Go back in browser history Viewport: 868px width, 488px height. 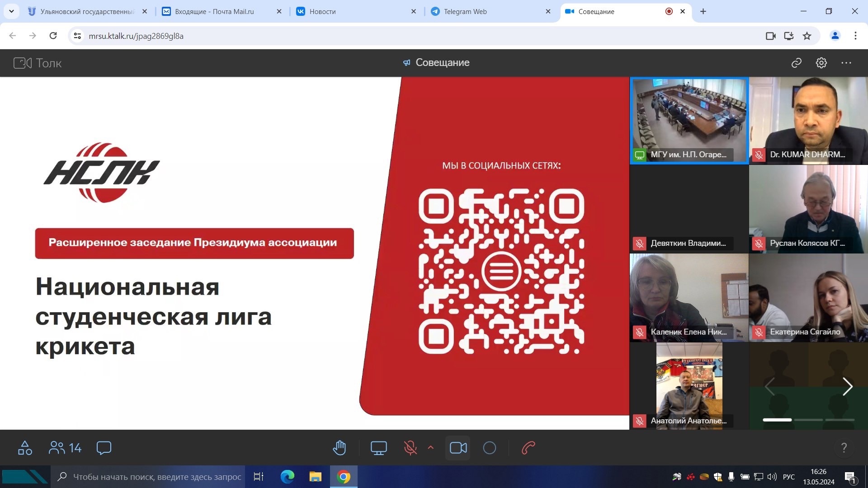point(13,36)
